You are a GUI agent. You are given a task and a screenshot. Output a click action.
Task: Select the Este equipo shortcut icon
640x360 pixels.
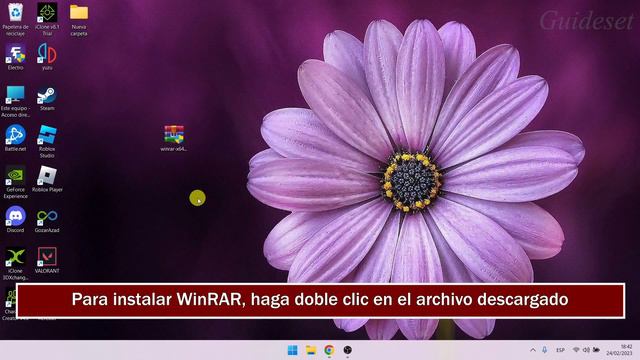coord(16,101)
